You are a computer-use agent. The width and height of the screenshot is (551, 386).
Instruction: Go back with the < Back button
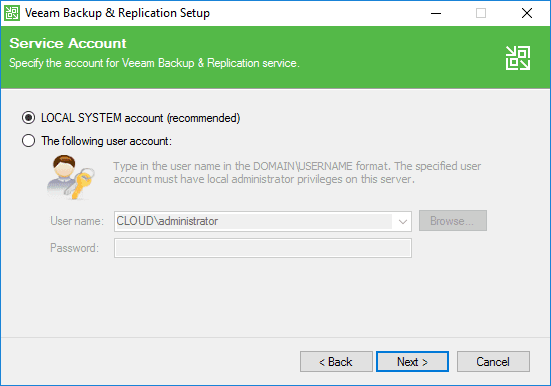click(336, 361)
